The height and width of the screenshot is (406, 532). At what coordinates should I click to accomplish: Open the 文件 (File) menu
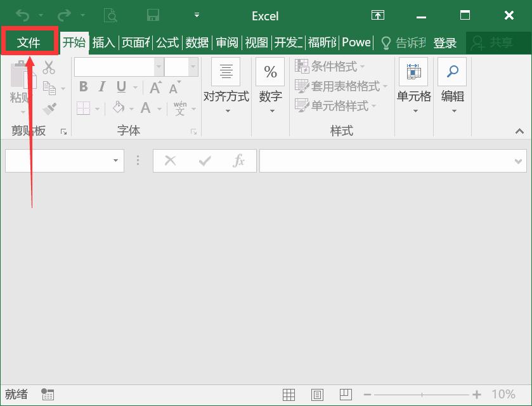tap(29, 42)
